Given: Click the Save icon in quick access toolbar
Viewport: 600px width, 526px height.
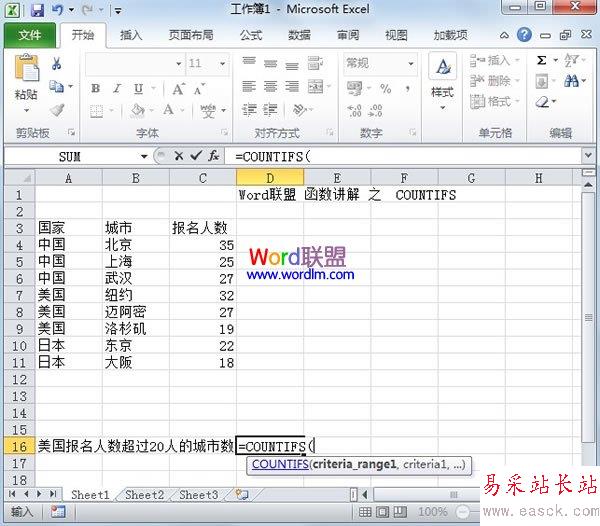Looking at the screenshot, I should (x=37, y=10).
